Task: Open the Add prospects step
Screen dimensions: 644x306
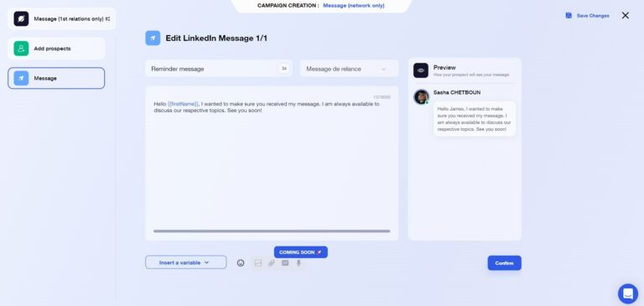Action: pos(56,49)
